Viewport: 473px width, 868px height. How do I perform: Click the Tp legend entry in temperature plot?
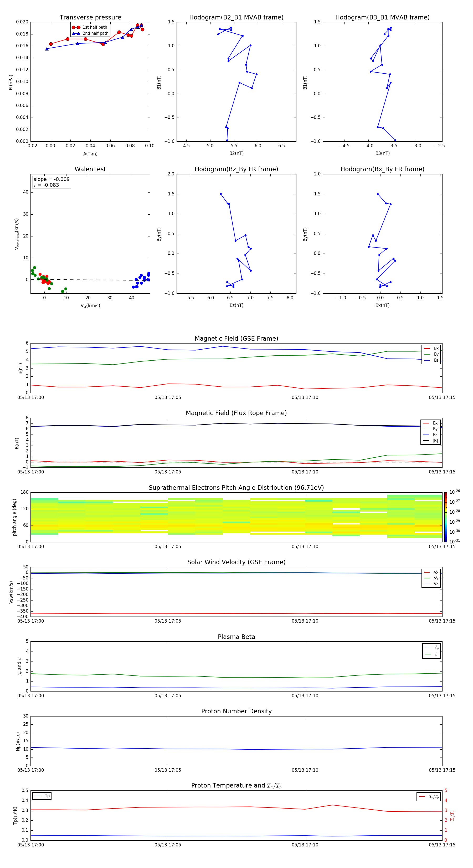click(42, 796)
